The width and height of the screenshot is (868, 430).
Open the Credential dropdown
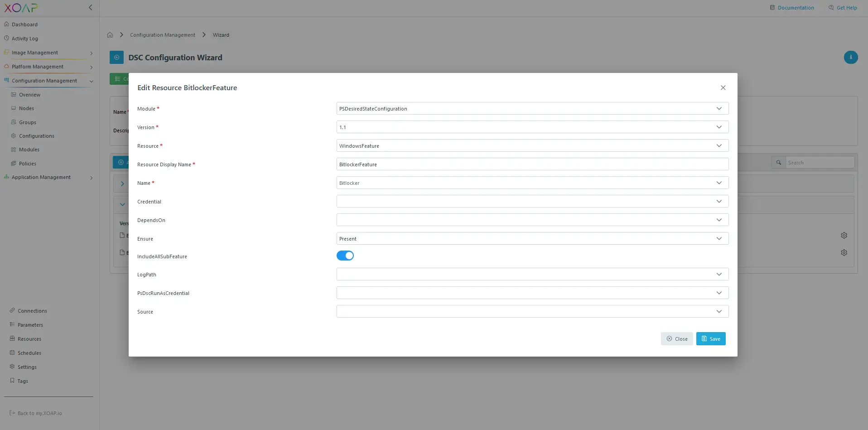[532, 201]
